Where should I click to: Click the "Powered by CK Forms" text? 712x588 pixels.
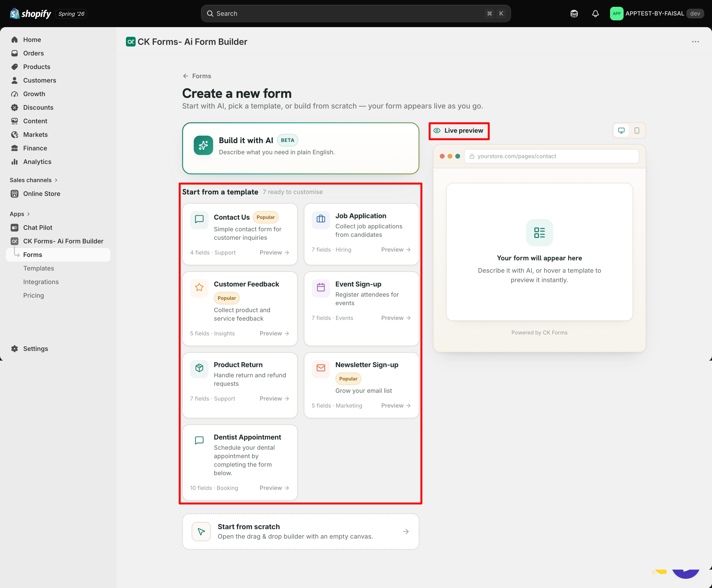pos(539,333)
